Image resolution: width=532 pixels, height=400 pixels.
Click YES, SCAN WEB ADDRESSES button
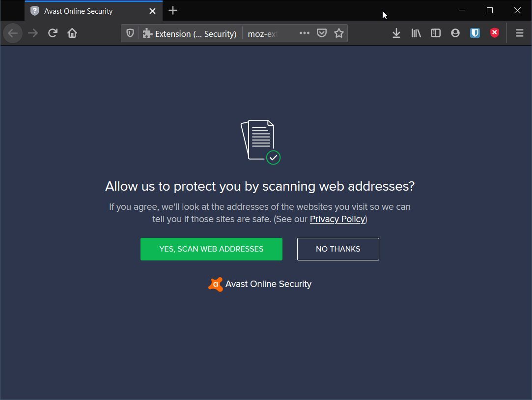pos(211,249)
